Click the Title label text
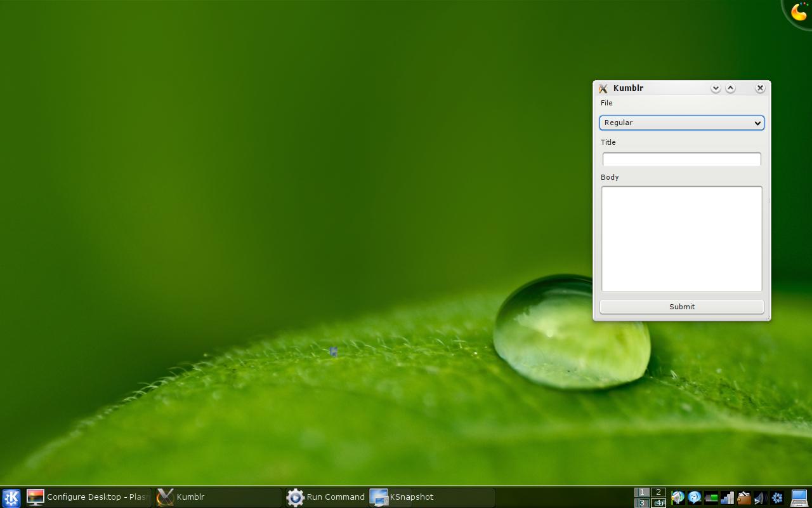 coord(608,142)
